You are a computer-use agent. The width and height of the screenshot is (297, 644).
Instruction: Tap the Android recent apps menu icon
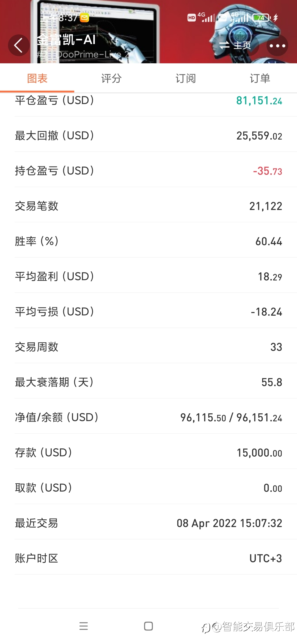(x=84, y=626)
